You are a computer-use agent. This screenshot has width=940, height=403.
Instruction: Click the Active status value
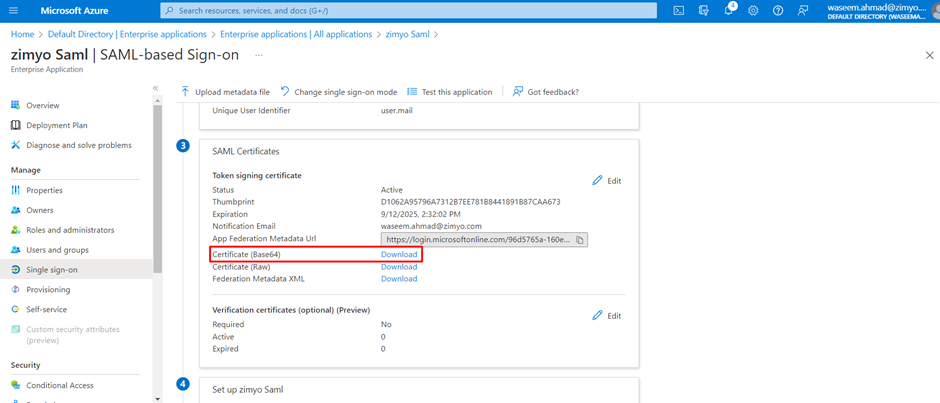click(392, 190)
